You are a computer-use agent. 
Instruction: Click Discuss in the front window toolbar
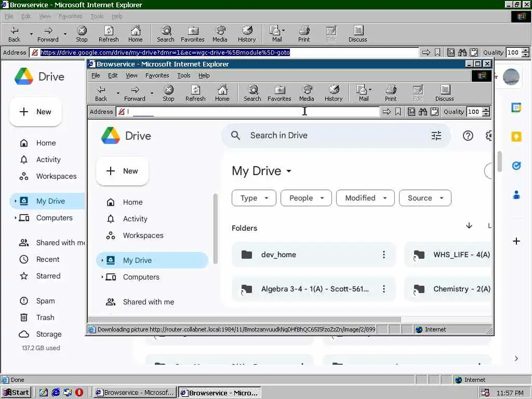click(x=445, y=94)
